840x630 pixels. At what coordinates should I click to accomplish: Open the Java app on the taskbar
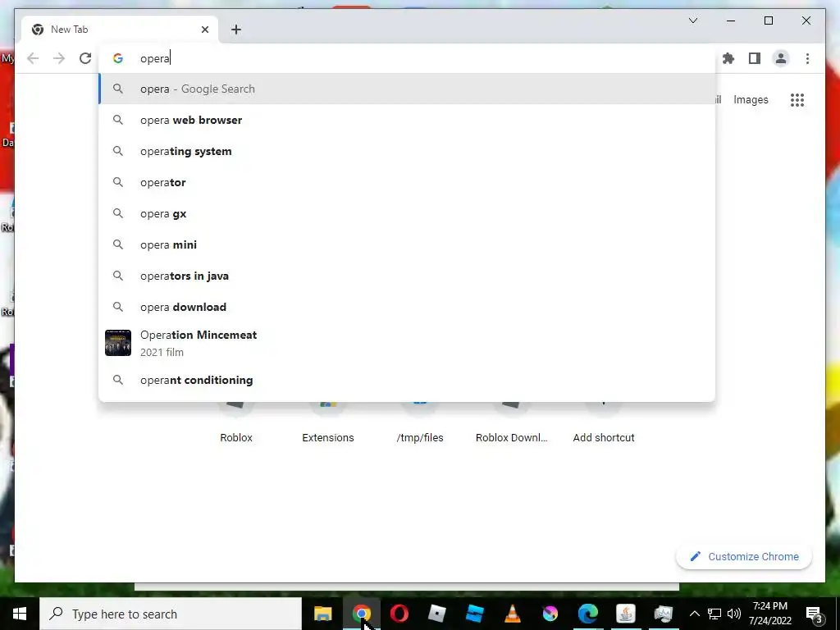(625, 614)
